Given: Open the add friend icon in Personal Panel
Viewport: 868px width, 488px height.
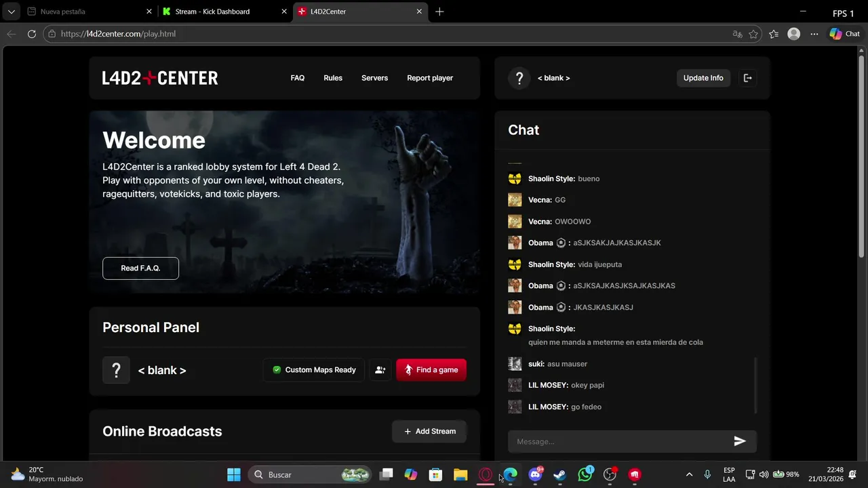Looking at the screenshot, I should pyautogui.click(x=380, y=370).
